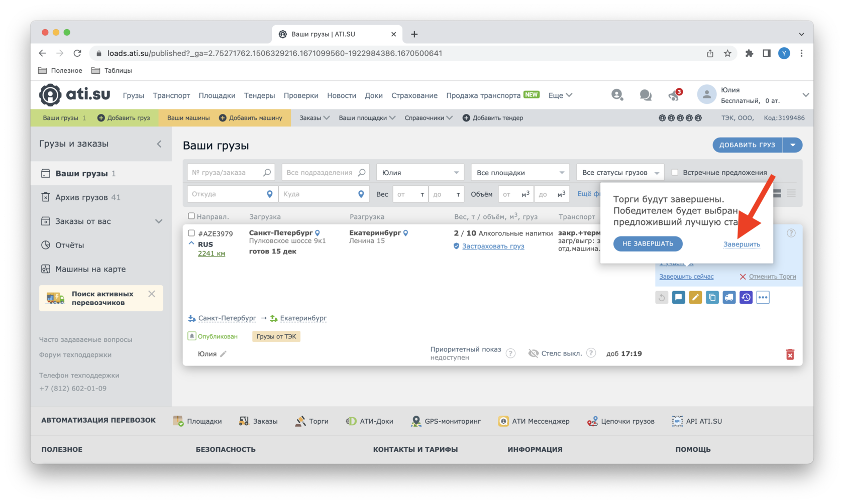
Task: Click Застраховать груз link
Action: click(493, 246)
